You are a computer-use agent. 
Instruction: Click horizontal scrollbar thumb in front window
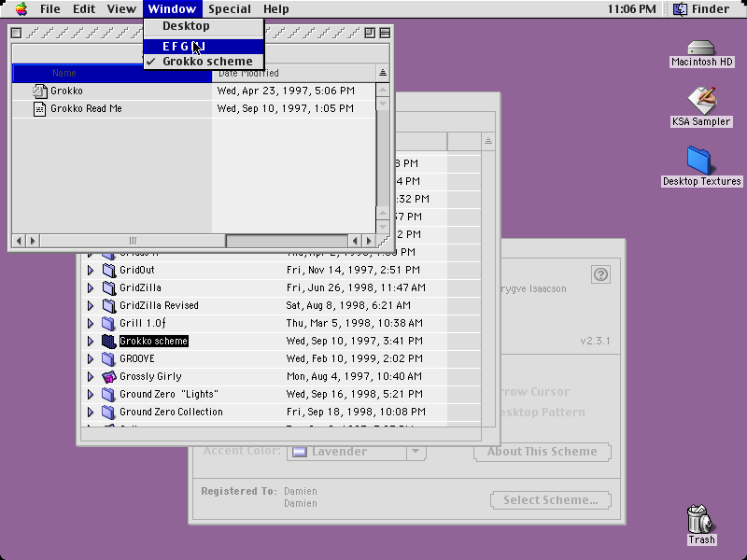(x=133, y=241)
